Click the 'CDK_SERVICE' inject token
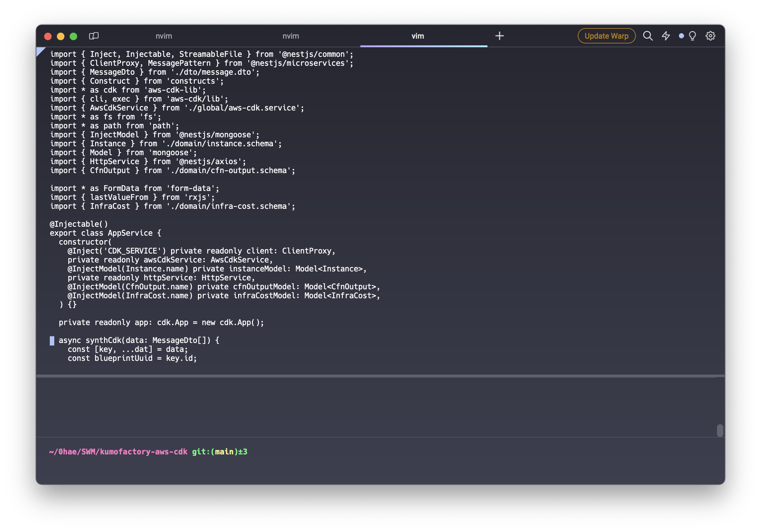The width and height of the screenshot is (761, 532). [132, 251]
